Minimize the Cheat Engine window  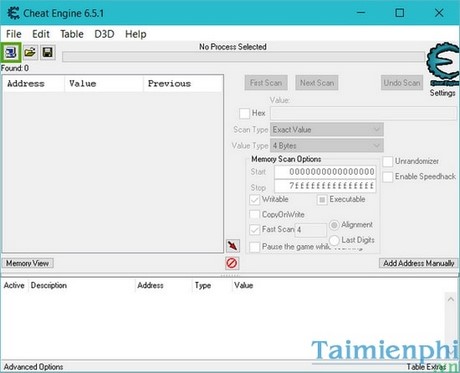(x=361, y=13)
